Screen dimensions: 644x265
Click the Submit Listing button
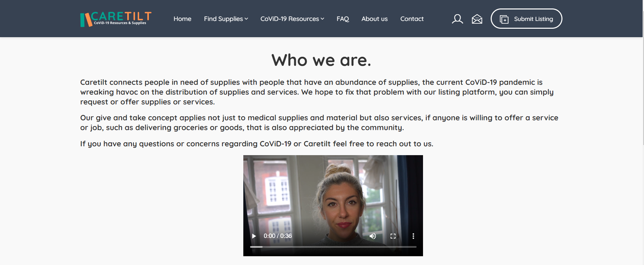tap(526, 19)
